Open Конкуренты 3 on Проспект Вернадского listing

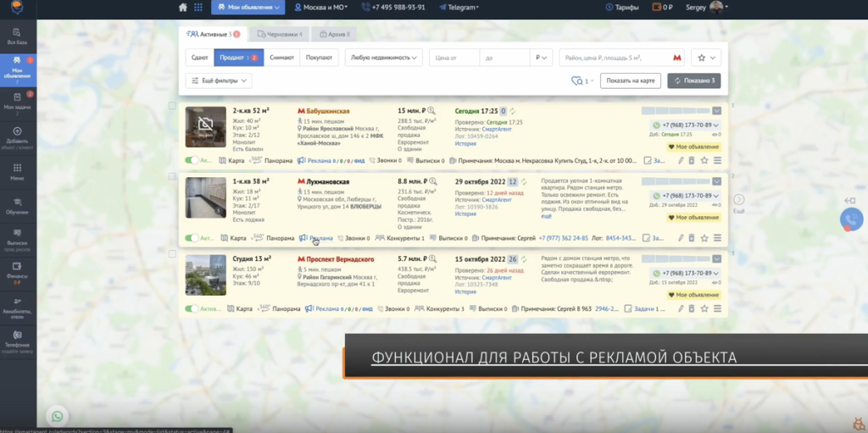439,308
